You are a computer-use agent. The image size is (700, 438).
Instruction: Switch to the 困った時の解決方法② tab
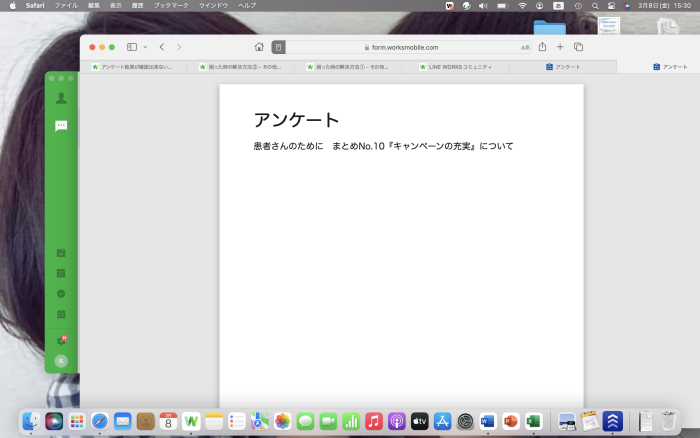pyautogui.click(x=241, y=67)
